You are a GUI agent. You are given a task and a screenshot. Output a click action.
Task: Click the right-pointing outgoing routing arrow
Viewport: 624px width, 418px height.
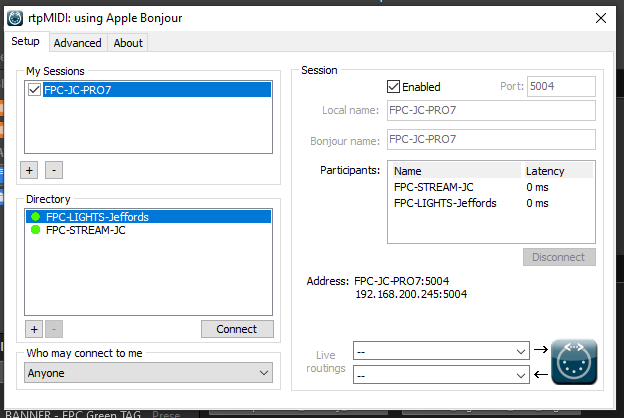(x=541, y=350)
